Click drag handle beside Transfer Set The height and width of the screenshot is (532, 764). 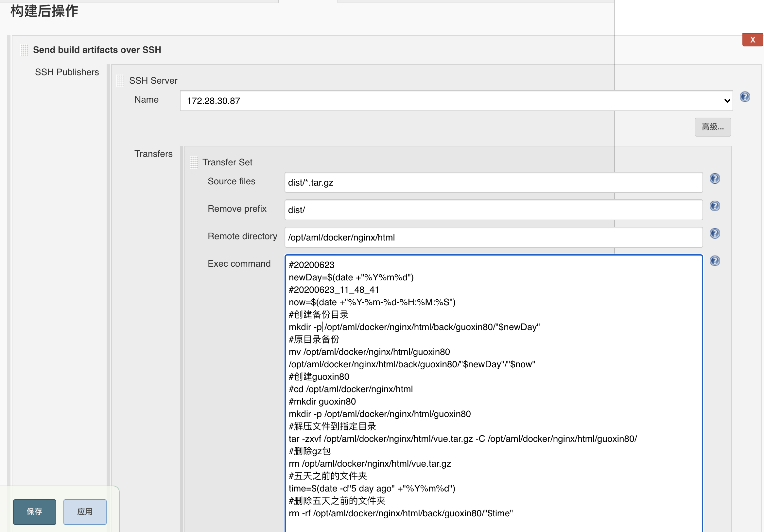tap(194, 162)
